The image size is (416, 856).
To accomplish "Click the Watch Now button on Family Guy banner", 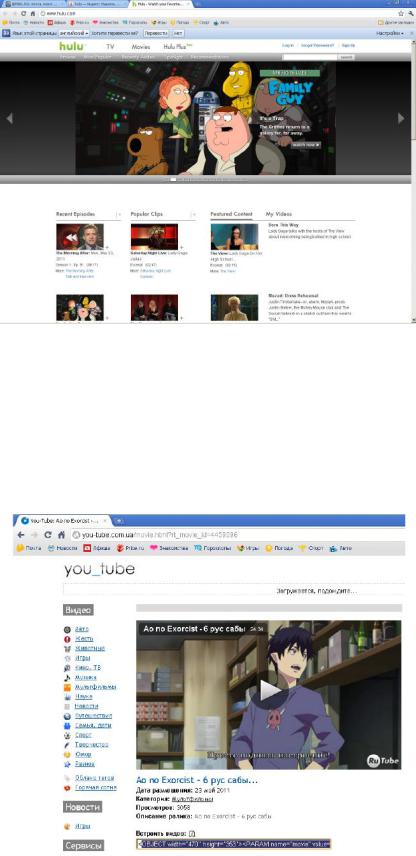I will 306,145.
